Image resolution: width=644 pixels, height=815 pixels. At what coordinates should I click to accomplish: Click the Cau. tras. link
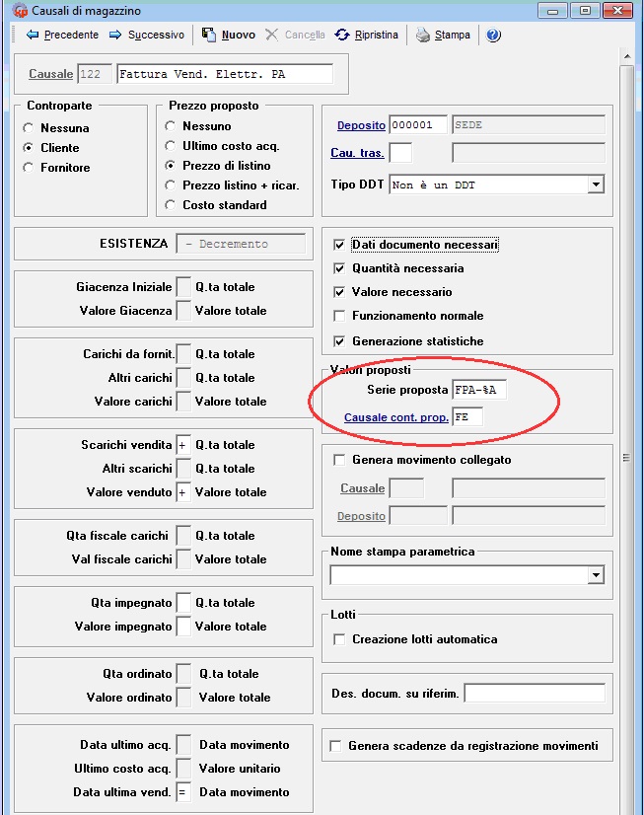(x=358, y=153)
